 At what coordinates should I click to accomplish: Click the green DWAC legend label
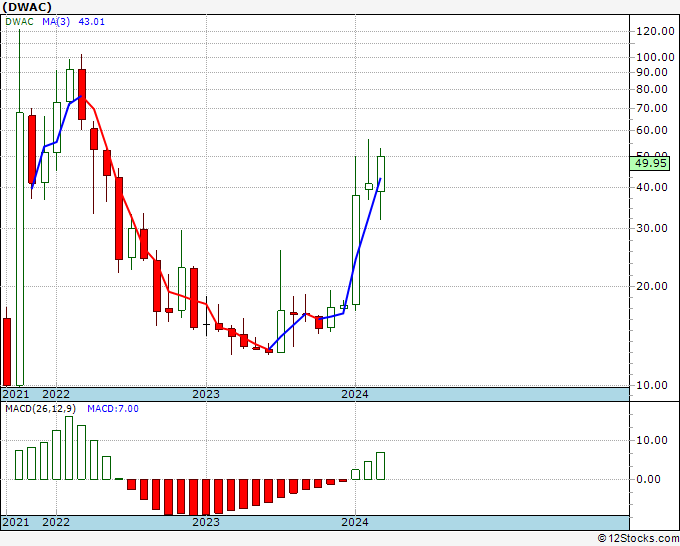19,22
